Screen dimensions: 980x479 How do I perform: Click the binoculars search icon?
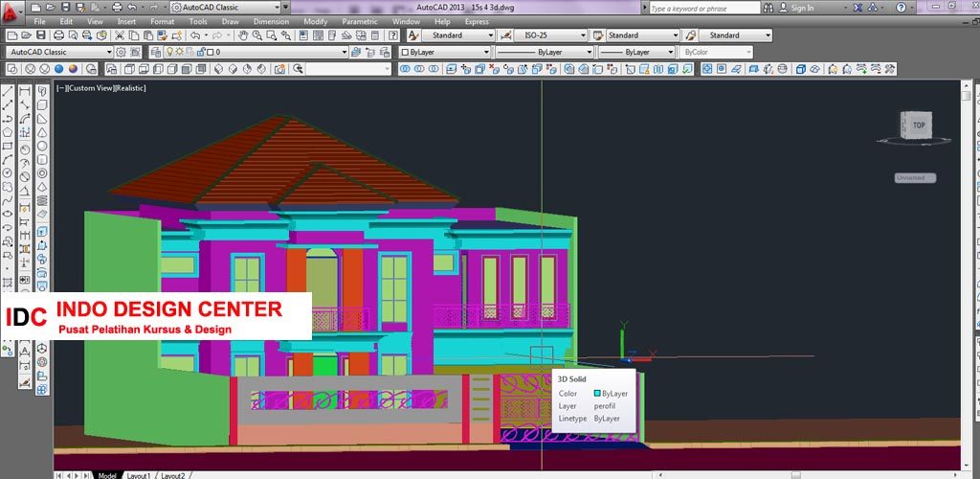(768, 8)
